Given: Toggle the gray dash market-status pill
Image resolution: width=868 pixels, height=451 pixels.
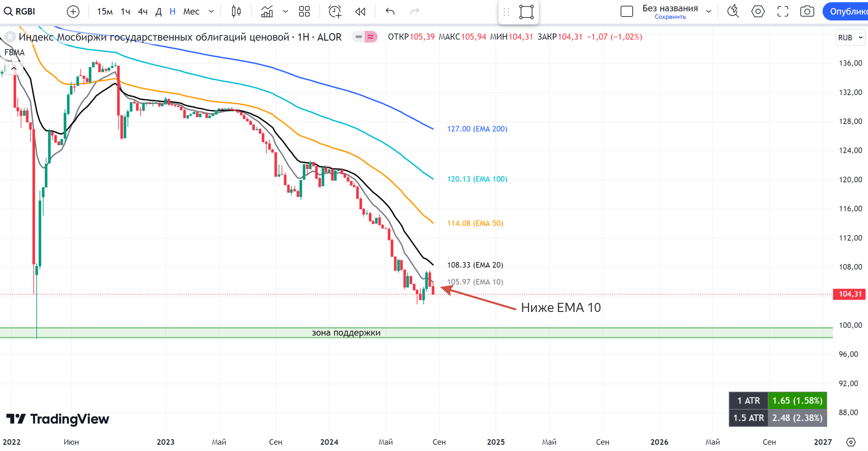Looking at the screenshot, I should click(359, 37).
